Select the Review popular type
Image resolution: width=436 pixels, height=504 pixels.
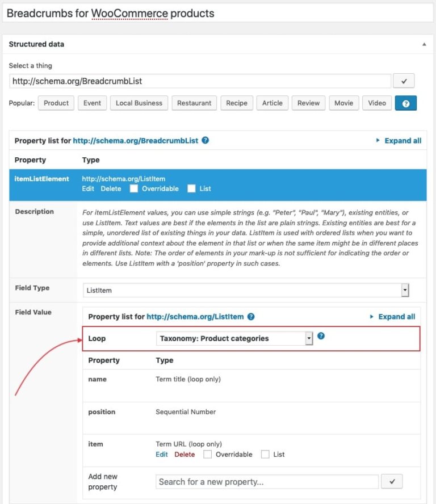point(308,103)
